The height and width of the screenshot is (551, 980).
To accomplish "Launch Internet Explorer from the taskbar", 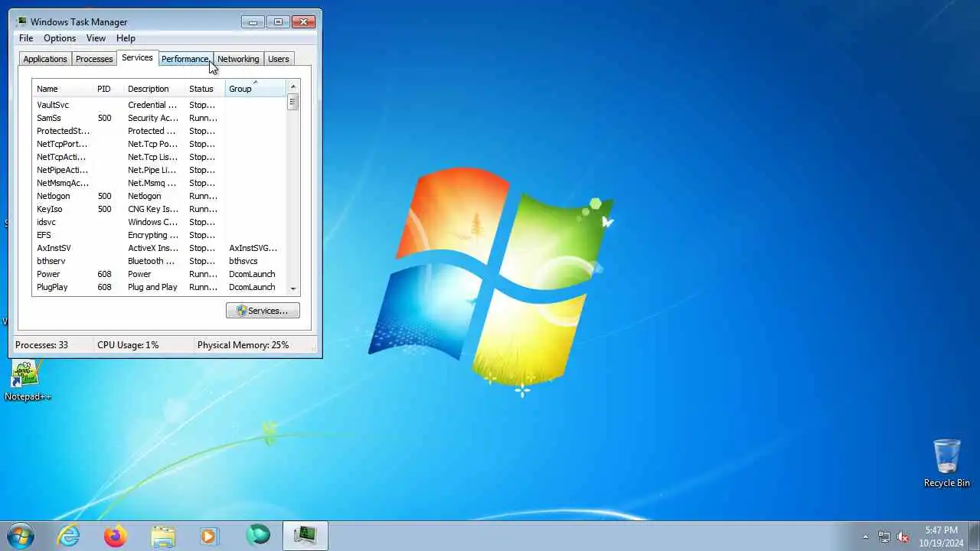I will coord(69,536).
